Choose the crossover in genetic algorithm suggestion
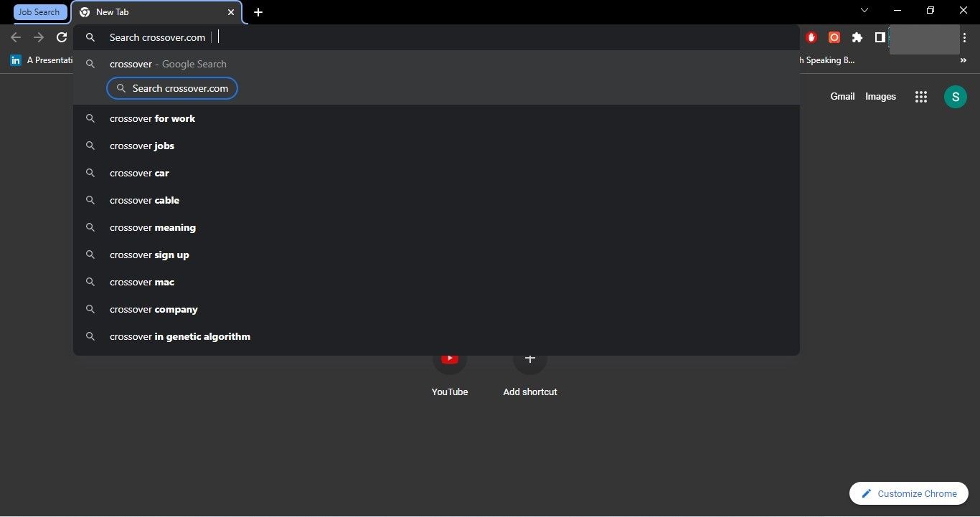 point(436,336)
